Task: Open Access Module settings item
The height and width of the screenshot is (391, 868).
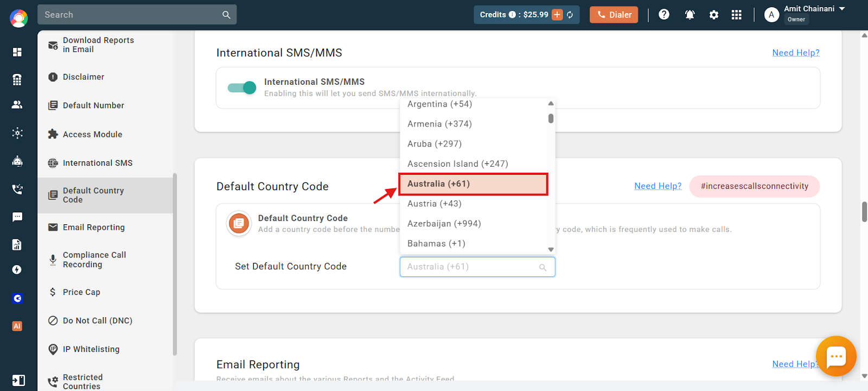Action: click(x=105, y=134)
